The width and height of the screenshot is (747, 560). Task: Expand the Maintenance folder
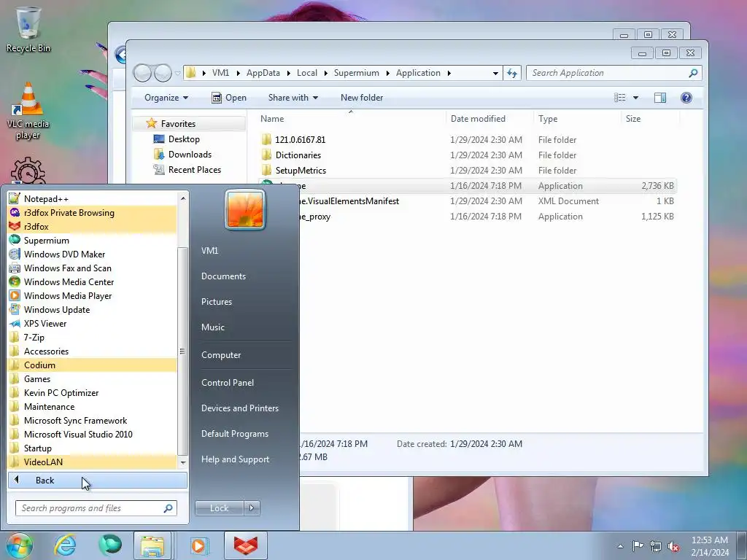point(93,406)
